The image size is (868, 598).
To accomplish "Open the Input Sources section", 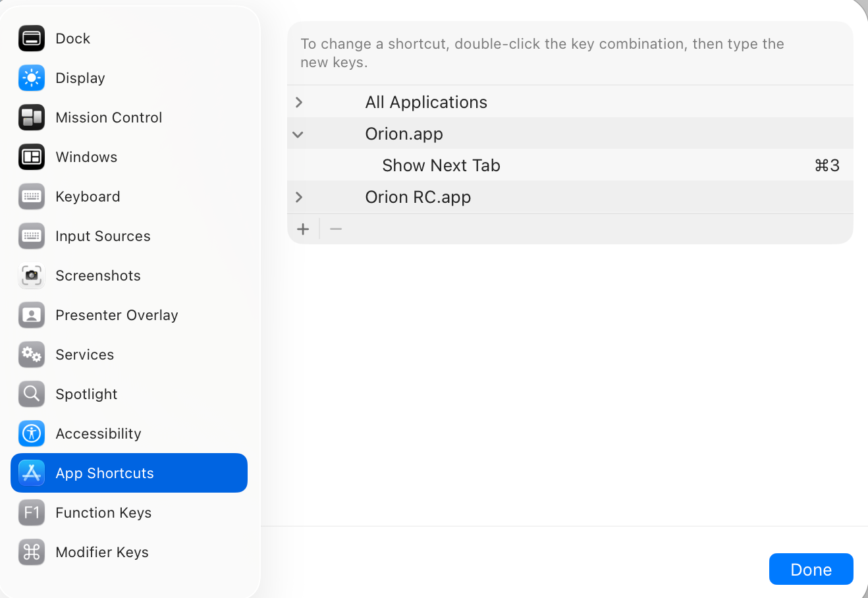I will tap(103, 236).
